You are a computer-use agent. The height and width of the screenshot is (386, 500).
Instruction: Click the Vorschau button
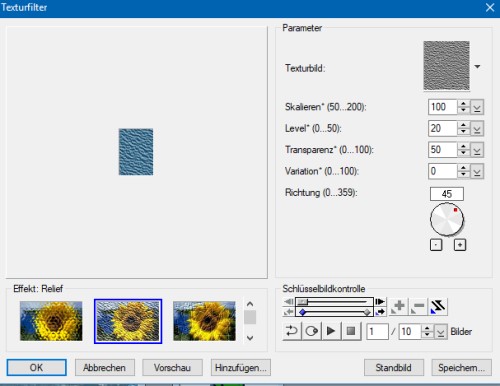tap(172, 368)
